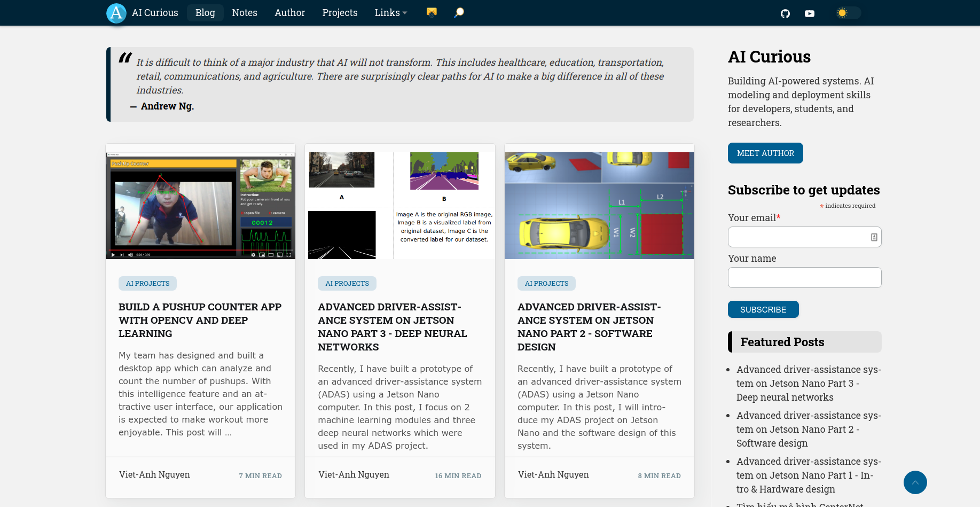Viewport: 980px width, 507px height.
Task: Open the Projects page from the navbar
Action: (x=340, y=13)
